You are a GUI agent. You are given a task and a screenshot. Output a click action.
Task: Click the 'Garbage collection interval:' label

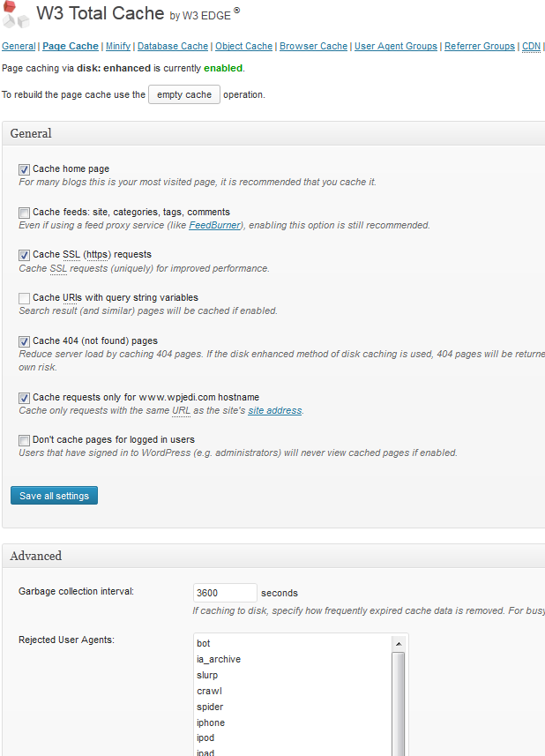coord(76,591)
